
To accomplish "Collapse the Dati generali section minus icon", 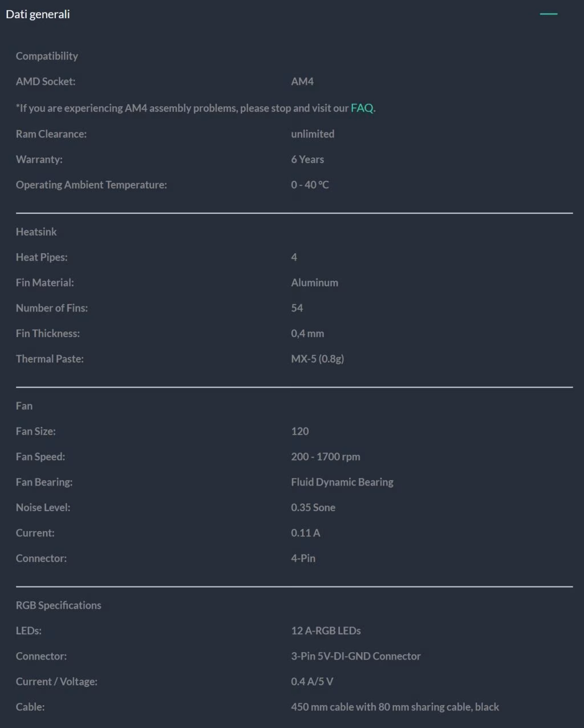I will pos(548,14).
